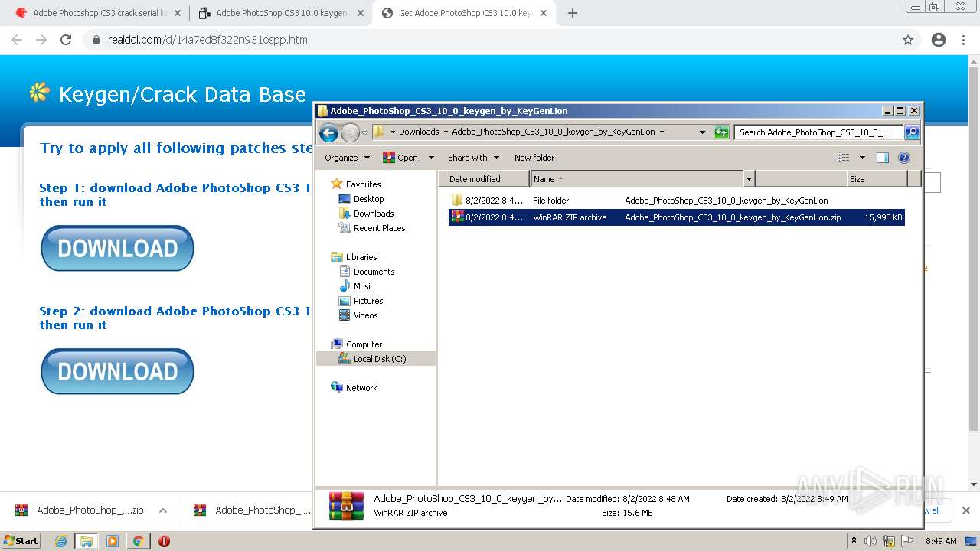Toggle the preview pane icon
This screenshot has width=980, height=551.
point(882,158)
